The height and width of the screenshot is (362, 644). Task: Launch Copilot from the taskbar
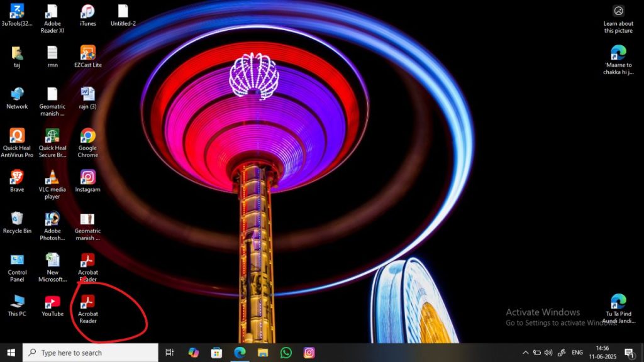pyautogui.click(x=194, y=353)
